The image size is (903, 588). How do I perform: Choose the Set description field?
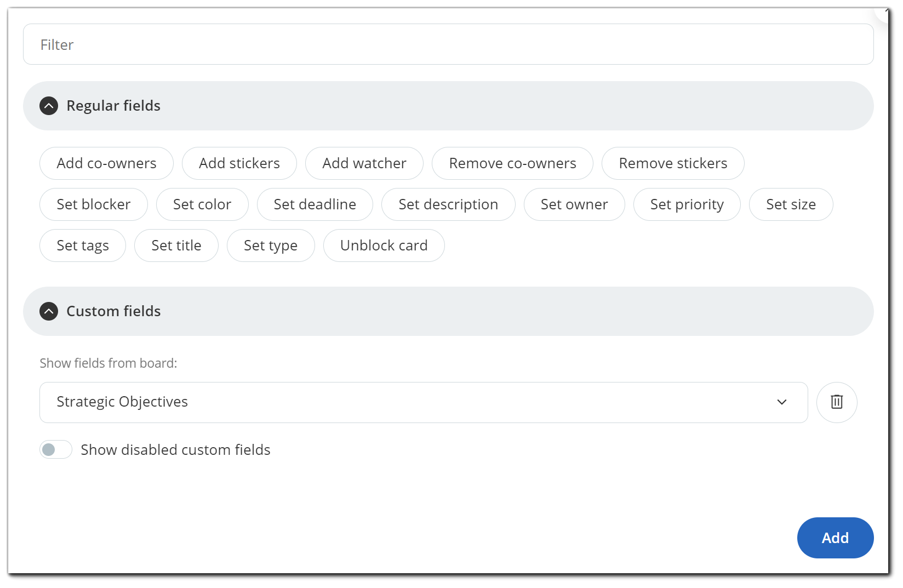point(448,204)
